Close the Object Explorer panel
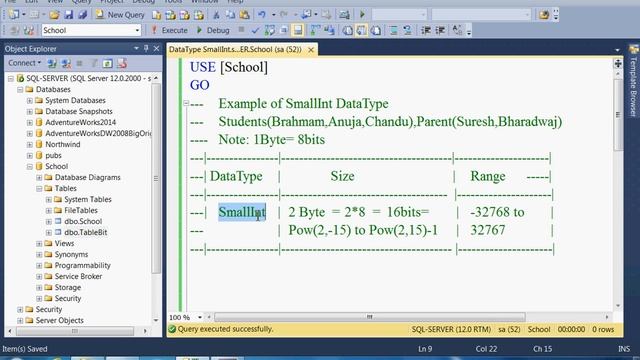 point(156,49)
